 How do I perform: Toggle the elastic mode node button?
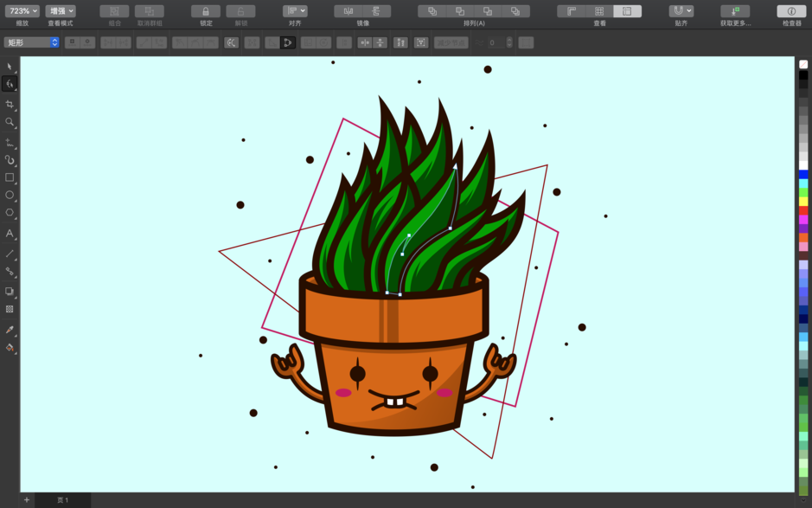[x=286, y=42]
